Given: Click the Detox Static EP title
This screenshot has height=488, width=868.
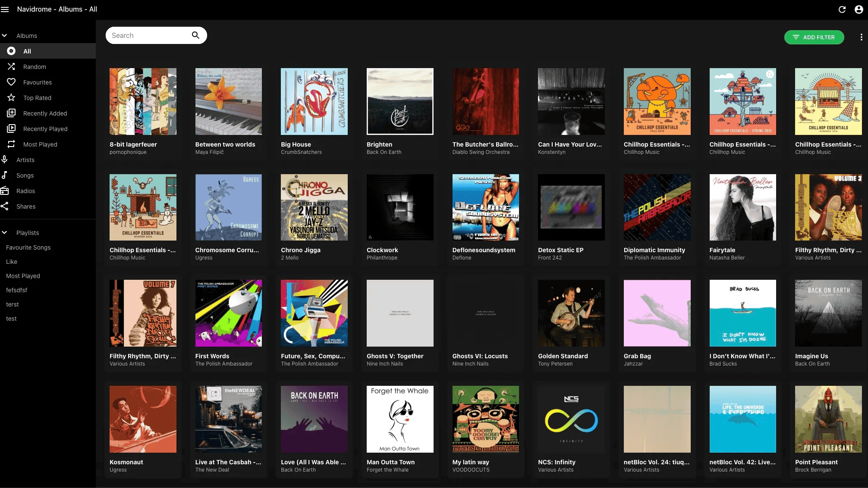Looking at the screenshot, I should (x=560, y=250).
